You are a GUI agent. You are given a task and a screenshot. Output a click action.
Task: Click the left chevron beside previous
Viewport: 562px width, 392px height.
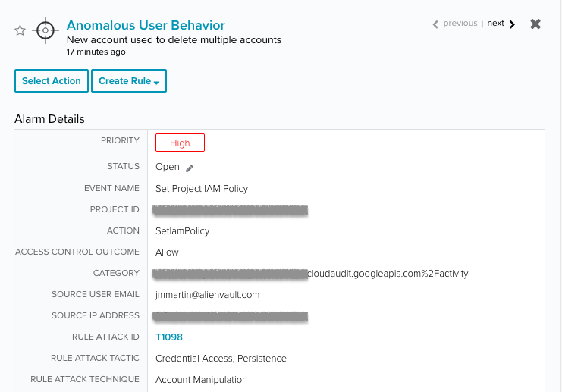click(x=435, y=24)
